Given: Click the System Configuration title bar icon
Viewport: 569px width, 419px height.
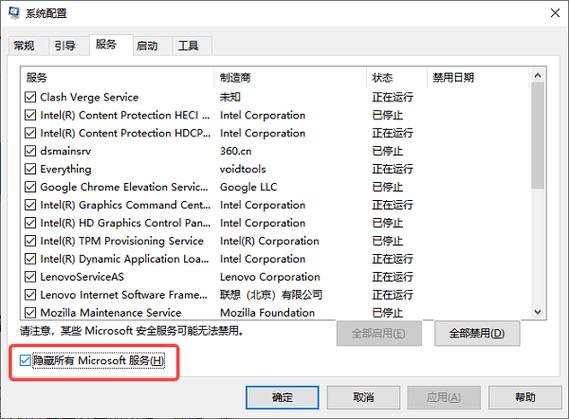Looking at the screenshot, I should coord(14,13).
